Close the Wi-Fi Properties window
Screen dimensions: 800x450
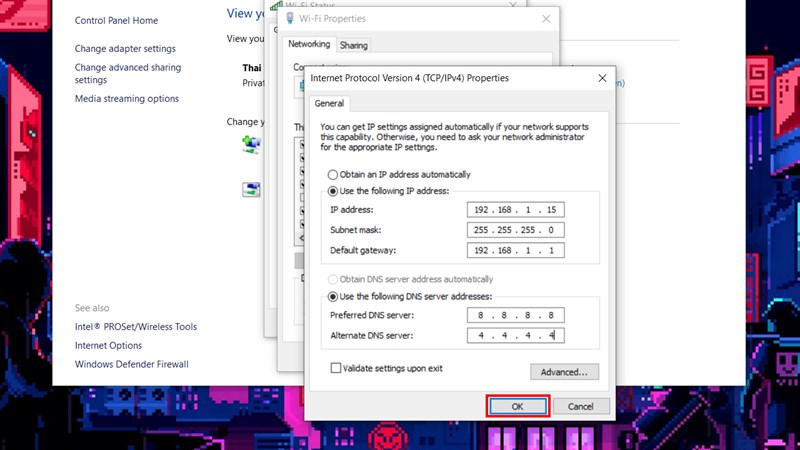[x=545, y=19]
